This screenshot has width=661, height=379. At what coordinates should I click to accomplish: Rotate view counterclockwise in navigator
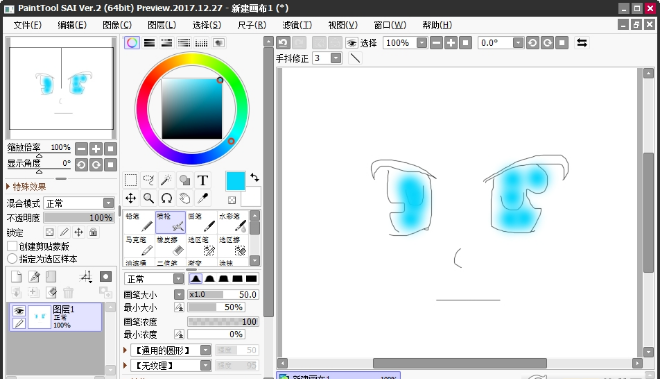(81, 165)
